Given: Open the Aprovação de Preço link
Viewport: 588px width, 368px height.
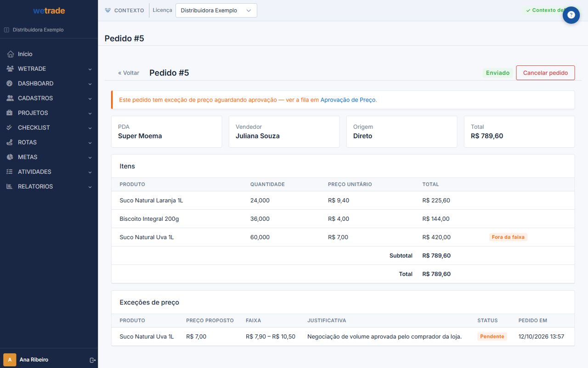Looking at the screenshot, I should pos(348,99).
